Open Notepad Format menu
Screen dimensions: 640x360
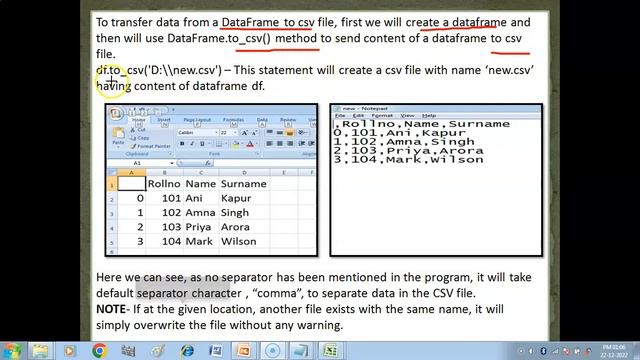click(x=382, y=116)
